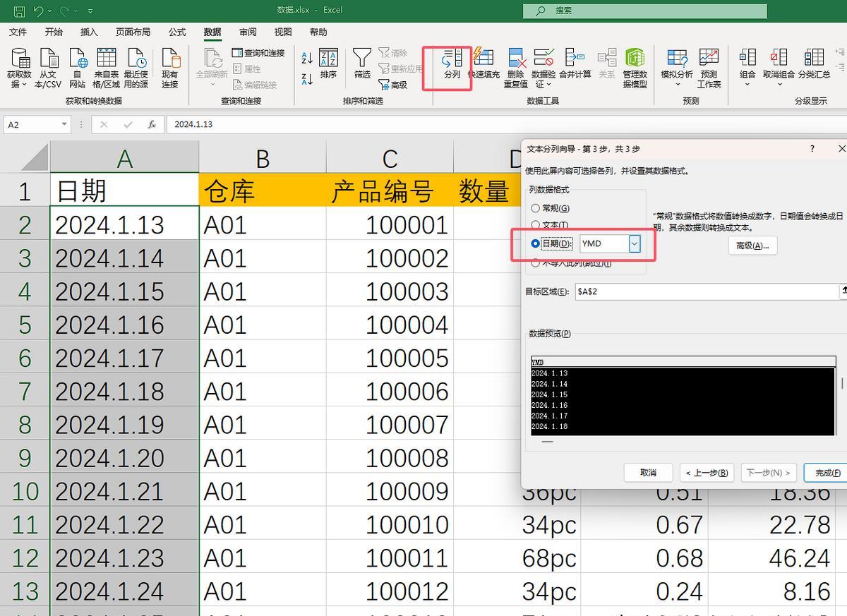
Task: Click the destination field $A$2
Action: 706,291
